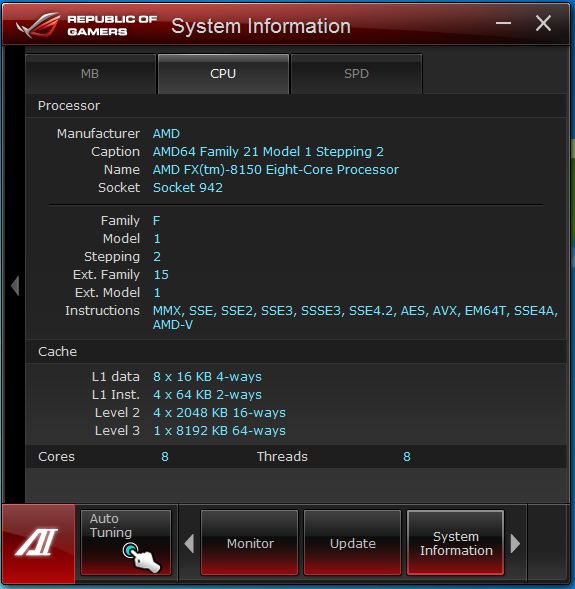Open the SPD tab
Screen dimensions: 575x589
coord(356,74)
